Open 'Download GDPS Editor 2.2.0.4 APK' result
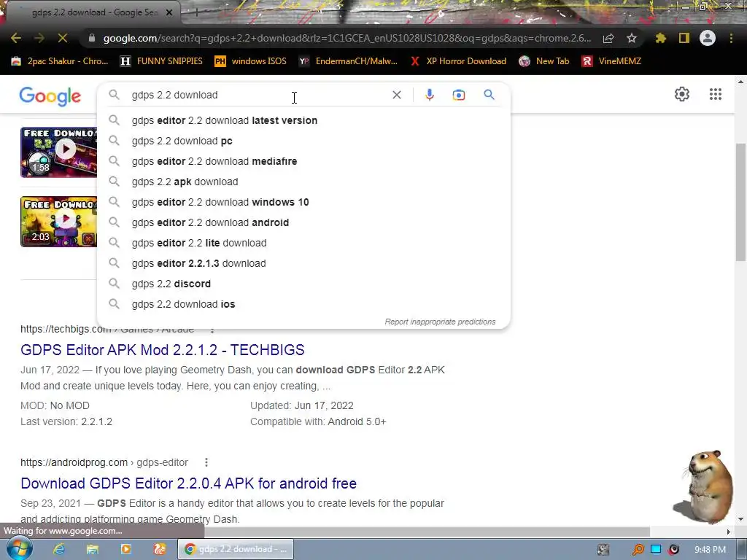Screen dimensions: 747x560 coord(189,483)
